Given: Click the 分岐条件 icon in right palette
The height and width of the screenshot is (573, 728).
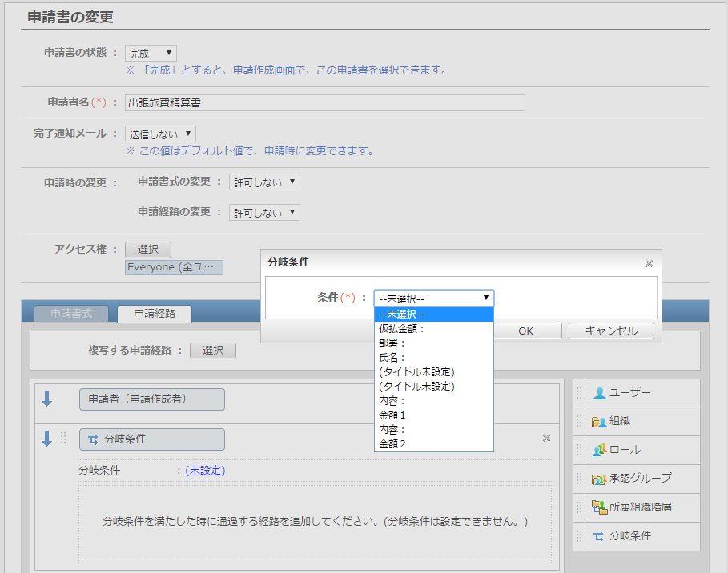Looking at the screenshot, I should [x=599, y=536].
